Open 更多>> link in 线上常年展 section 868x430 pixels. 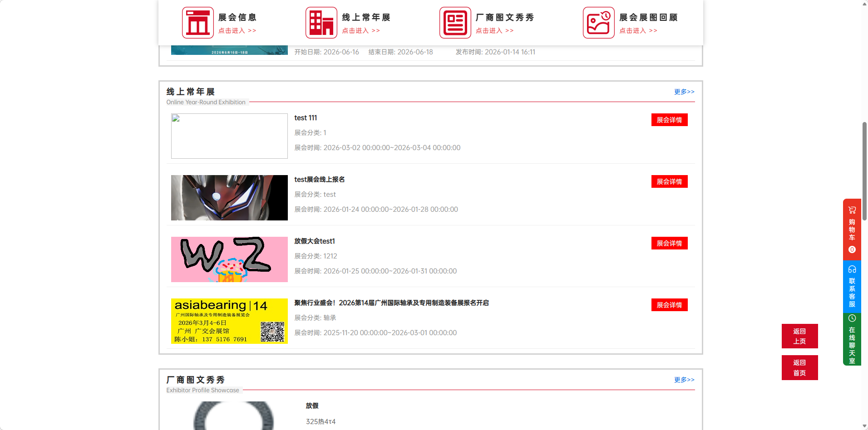pos(684,92)
